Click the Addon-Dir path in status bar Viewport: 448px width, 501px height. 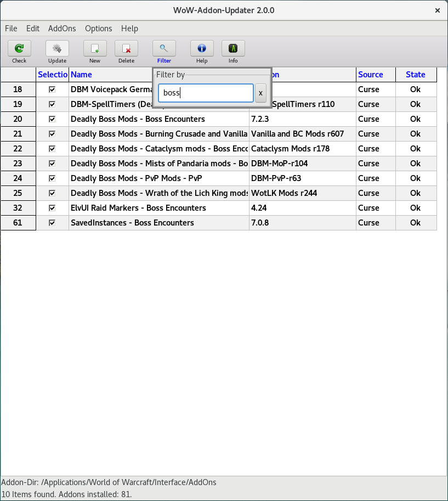(109, 482)
